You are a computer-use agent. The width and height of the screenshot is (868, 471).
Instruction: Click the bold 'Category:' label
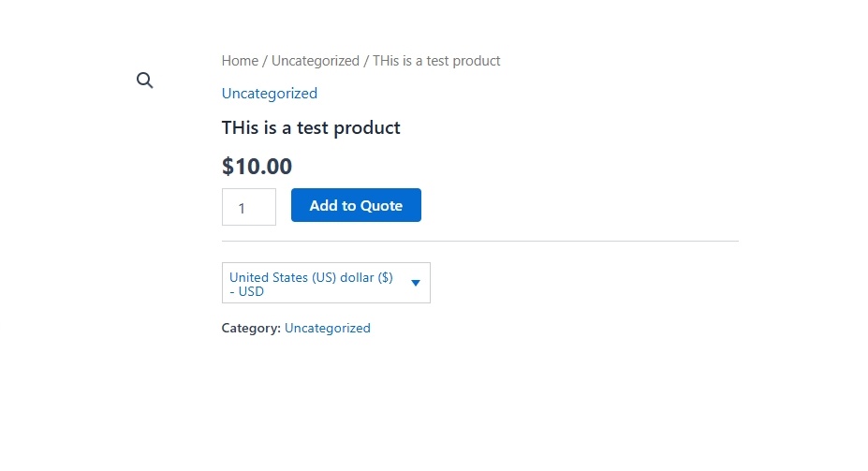pos(251,329)
